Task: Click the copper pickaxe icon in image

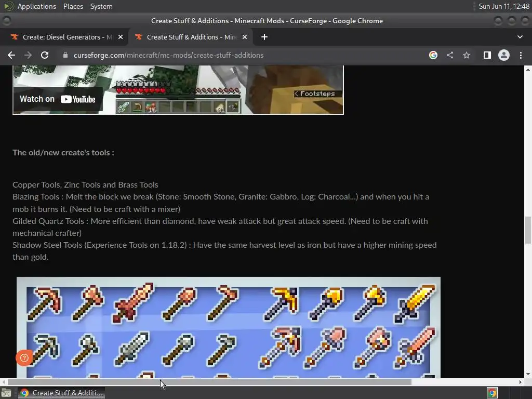Action: coord(45,303)
